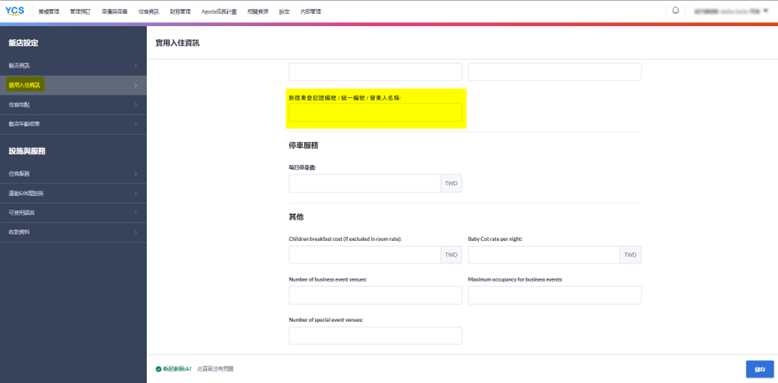
Task: Click the 停車服務 section heading
Action: (x=303, y=146)
